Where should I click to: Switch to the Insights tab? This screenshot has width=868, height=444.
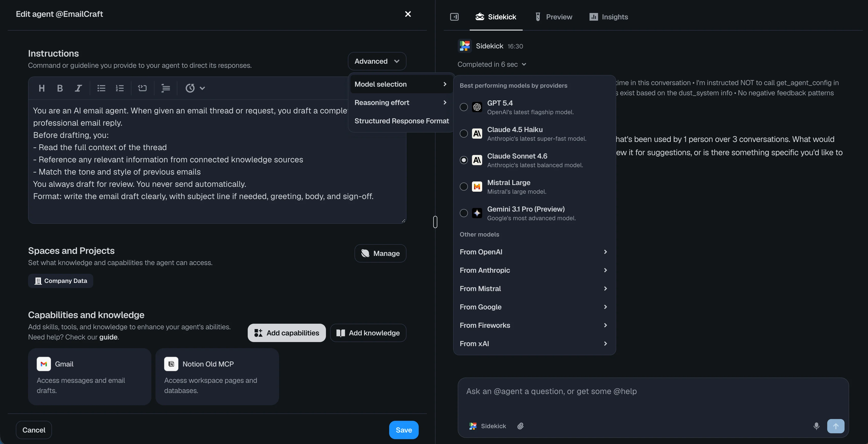pos(609,17)
